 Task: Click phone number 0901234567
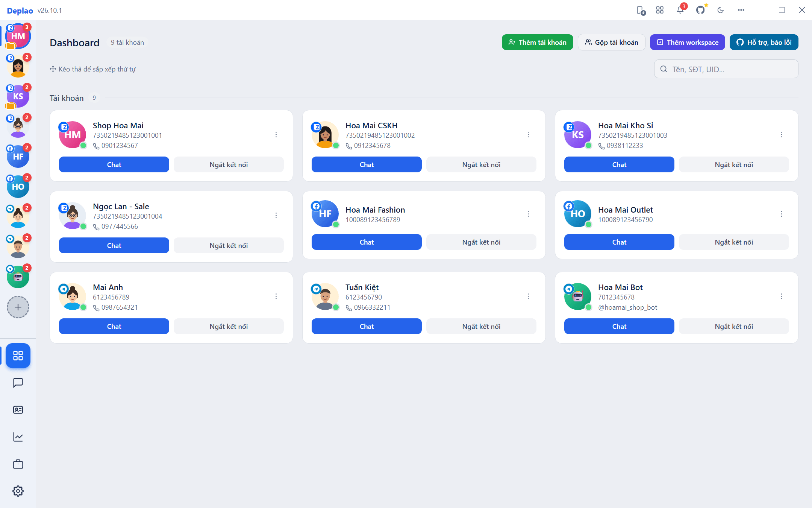120,146
